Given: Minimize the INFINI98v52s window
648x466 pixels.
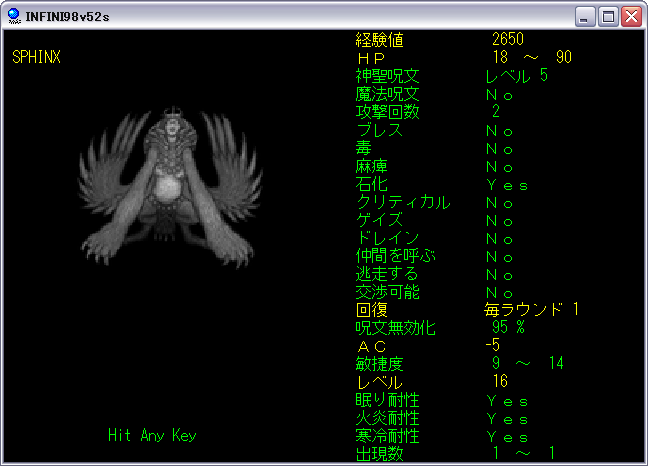Looking at the screenshot, I should [585, 17].
